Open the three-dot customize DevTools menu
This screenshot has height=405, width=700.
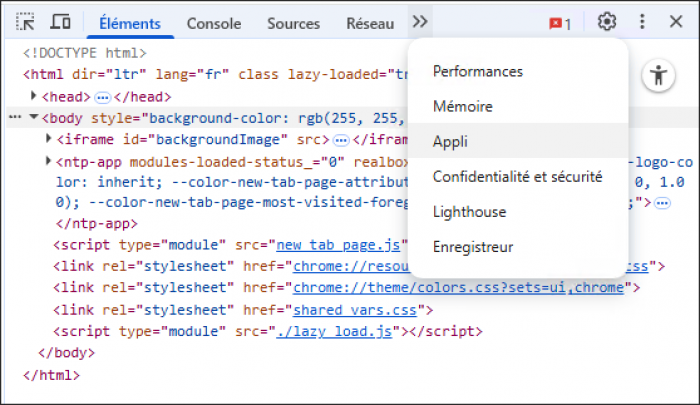click(x=642, y=22)
